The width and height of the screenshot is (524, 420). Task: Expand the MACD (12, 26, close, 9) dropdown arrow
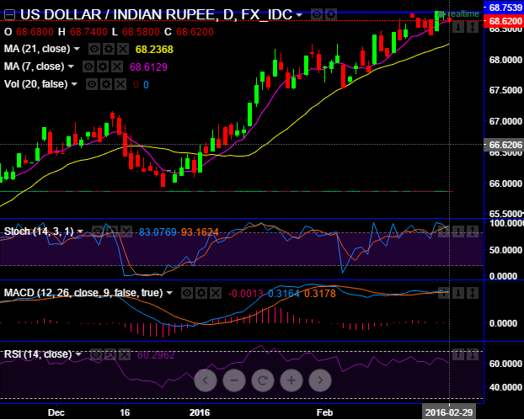[169, 293]
